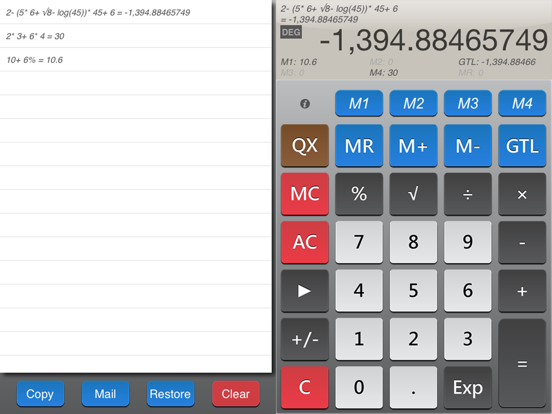Image resolution: width=552 pixels, height=414 pixels.
Task: Tap number key 3
Action: 468,339
